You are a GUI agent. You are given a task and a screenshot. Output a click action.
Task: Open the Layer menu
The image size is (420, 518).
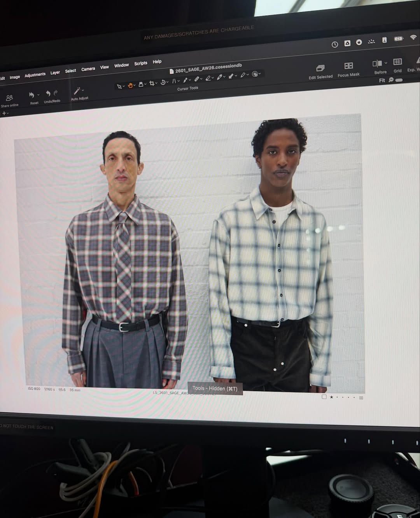point(55,73)
